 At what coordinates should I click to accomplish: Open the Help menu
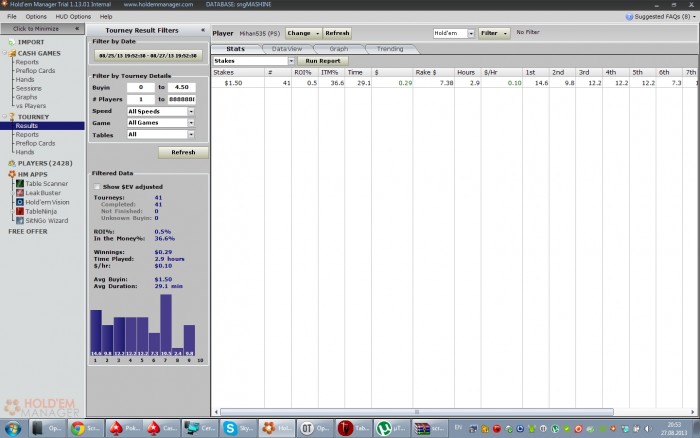pyautogui.click(x=106, y=17)
